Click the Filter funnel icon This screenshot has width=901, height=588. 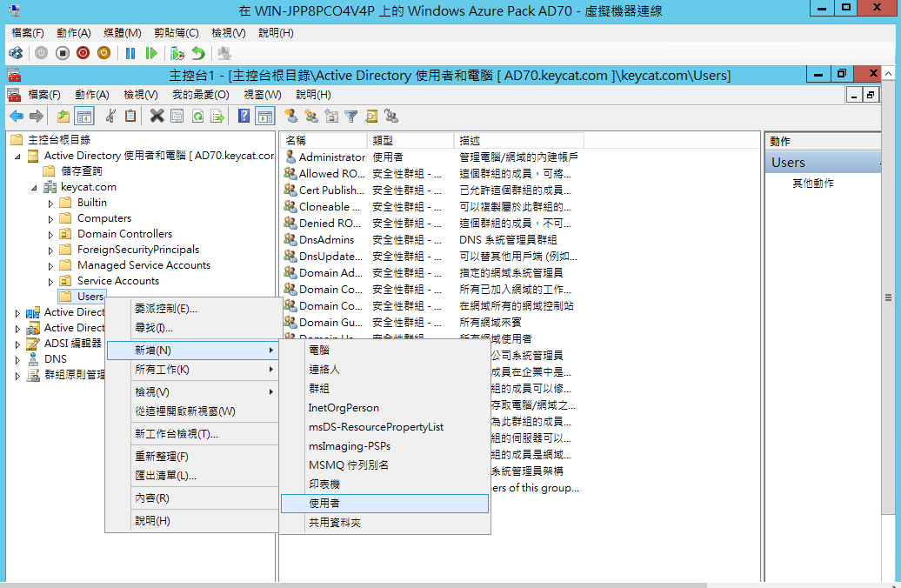[351, 117]
